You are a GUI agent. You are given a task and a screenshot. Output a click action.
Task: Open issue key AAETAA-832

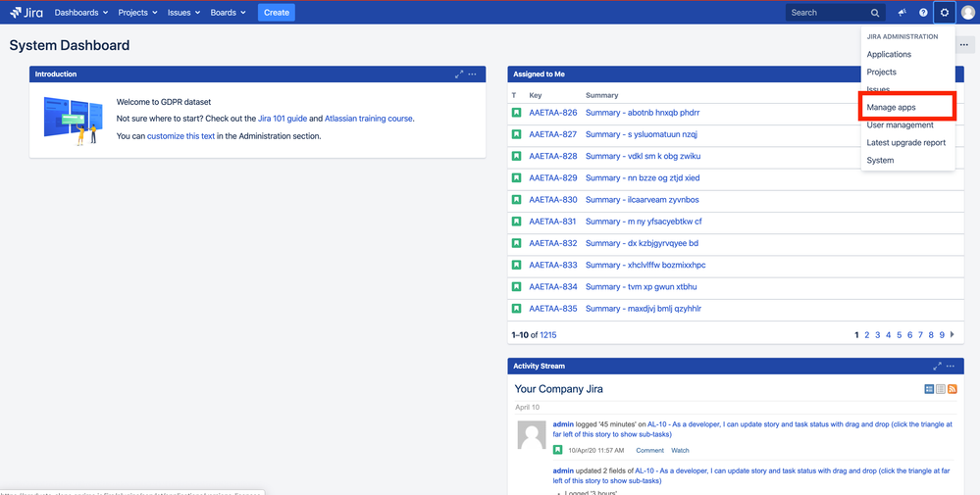click(552, 243)
